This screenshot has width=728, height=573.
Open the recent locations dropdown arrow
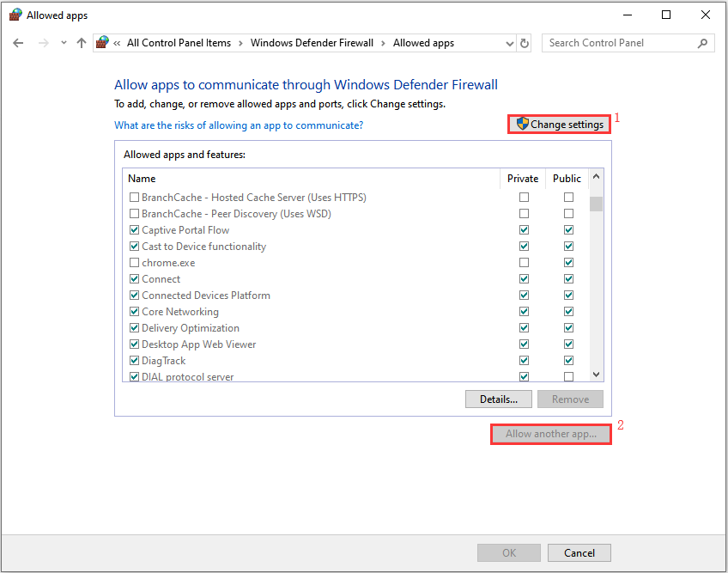[x=64, y=43]
